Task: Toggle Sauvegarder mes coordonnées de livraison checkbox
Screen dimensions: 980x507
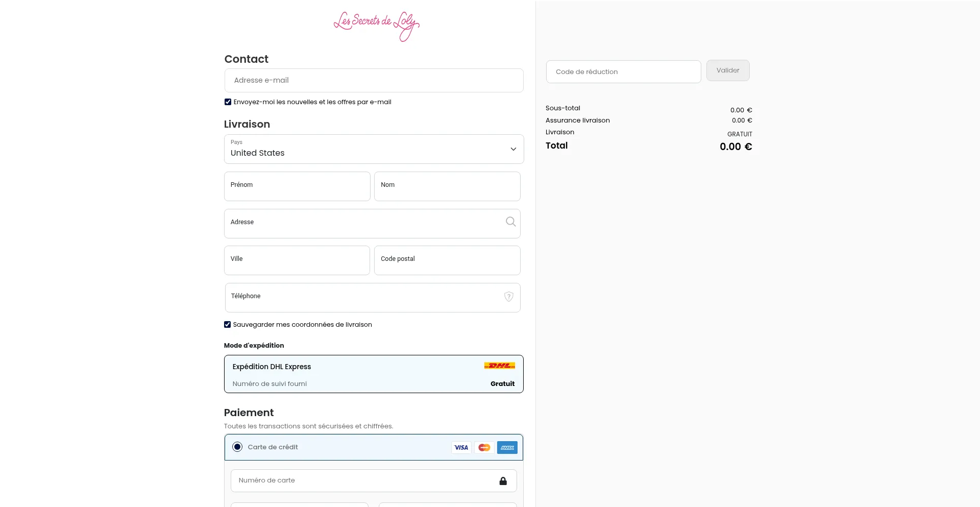Action: (228, 325)
